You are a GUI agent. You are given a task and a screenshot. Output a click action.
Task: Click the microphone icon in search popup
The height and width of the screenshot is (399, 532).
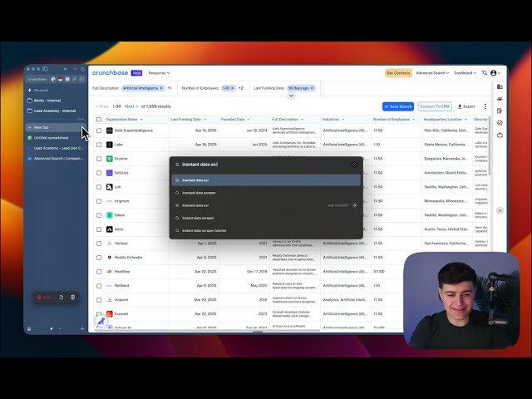354,165
